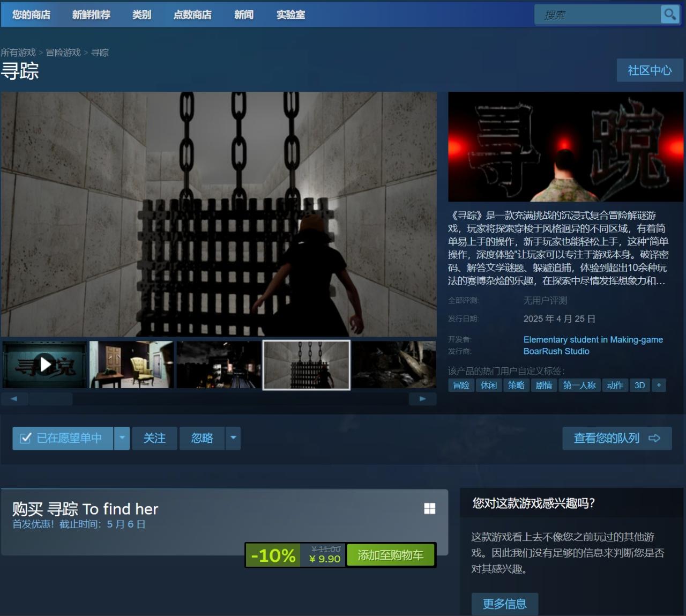The image size is (686, 616).
Task: Open 您的商店 menu
Action: (x=32, y=14)
